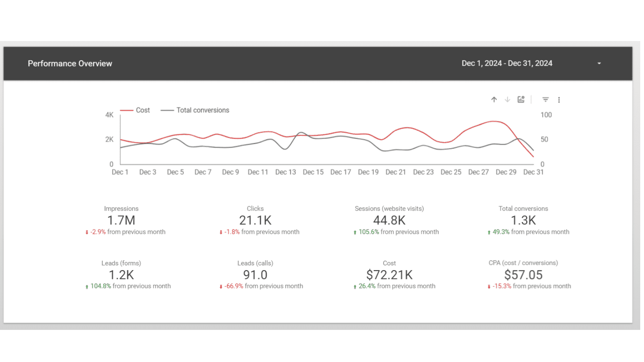Image resolution: width=644 pixels, height=362 pixels.
Task: Expand the date range dropdown arrow
Action: point(599,64)
